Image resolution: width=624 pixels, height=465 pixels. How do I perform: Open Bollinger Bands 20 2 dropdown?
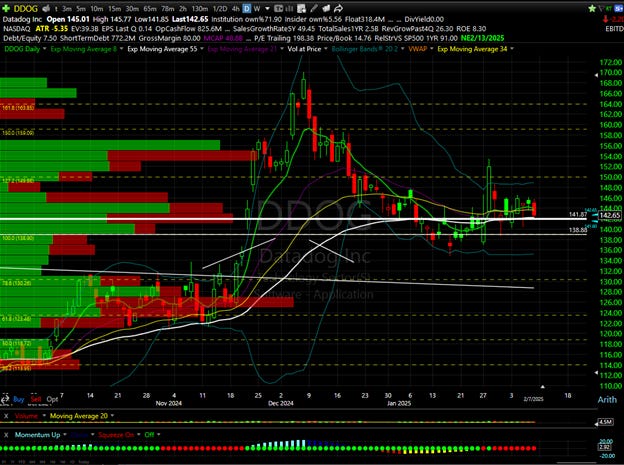pyautogui.click(x=402, y=49)
